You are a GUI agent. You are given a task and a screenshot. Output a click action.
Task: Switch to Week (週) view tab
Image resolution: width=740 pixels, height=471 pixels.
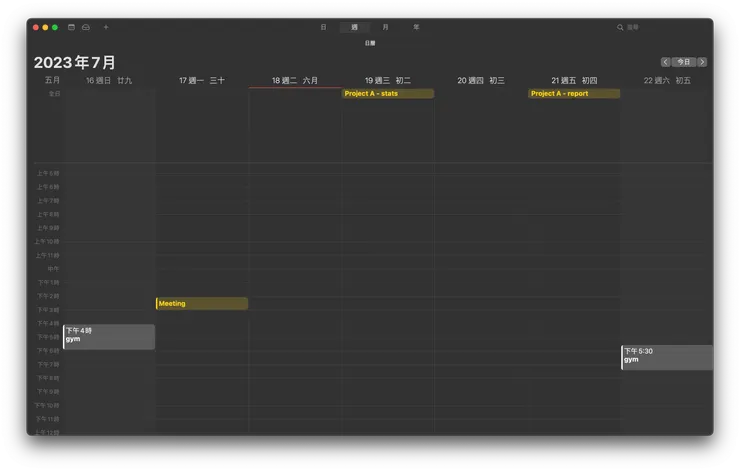click(354, 27)
